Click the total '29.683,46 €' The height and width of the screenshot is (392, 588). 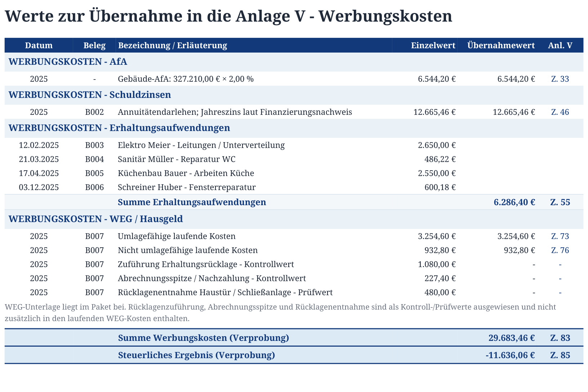[512, 338]
